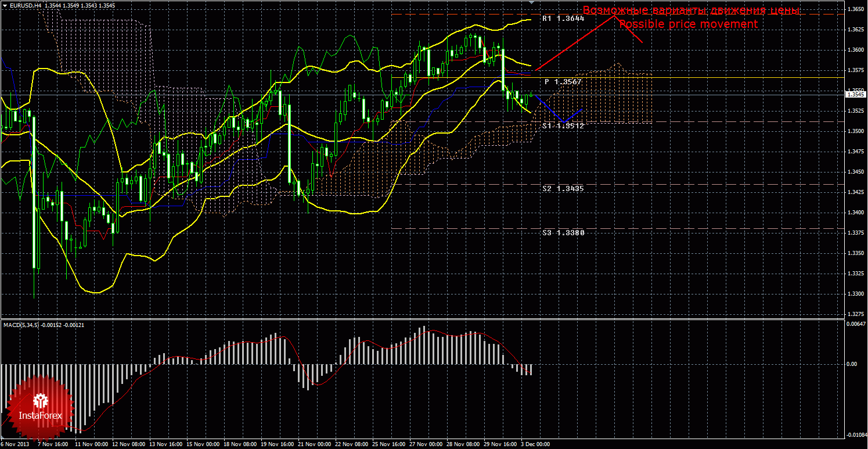868x449 pixels.
Task: Click the 21 Nov 00:00 time label
Action: (315, 444)
